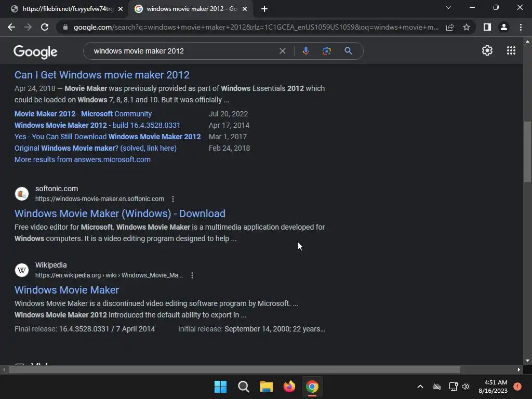Click the vertical scrollbar thumb
This screenshot has height=399, width=532.
click(x=527, y=152)
